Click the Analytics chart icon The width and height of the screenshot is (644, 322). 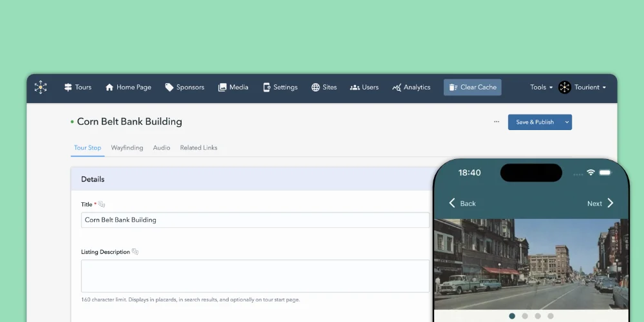click(396, 87)
